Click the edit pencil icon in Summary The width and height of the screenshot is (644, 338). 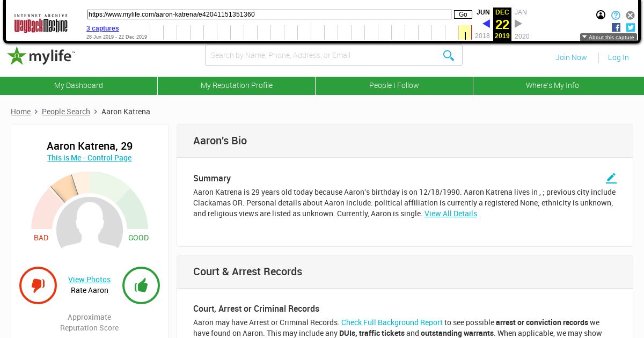coord(611,178)
